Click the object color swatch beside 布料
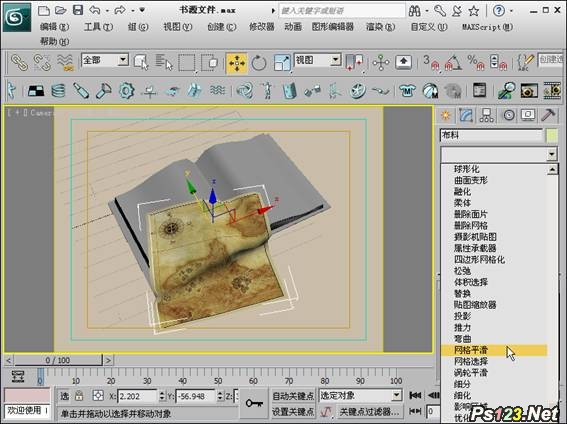This screenshot has height=424, width=567. coord(552,136)
